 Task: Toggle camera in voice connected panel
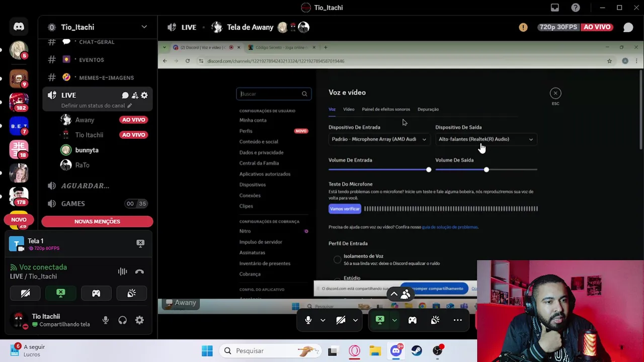point(26,293)
